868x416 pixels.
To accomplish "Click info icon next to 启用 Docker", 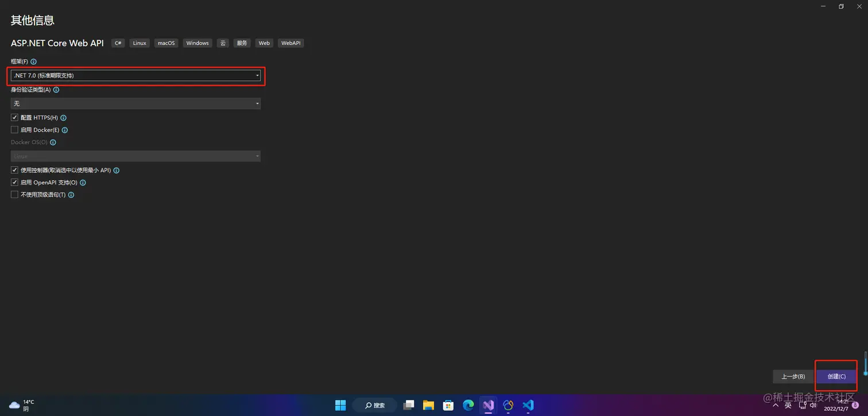I will click(x=65, y=130).
